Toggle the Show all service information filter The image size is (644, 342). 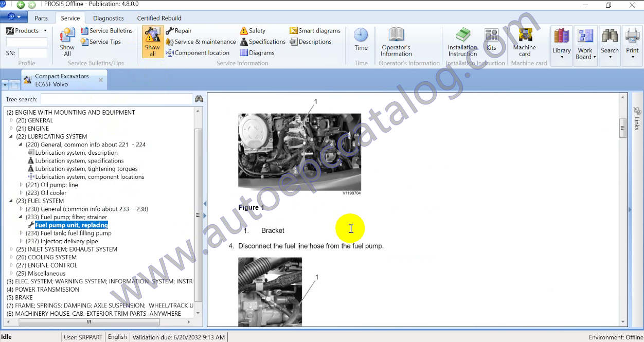153,41
